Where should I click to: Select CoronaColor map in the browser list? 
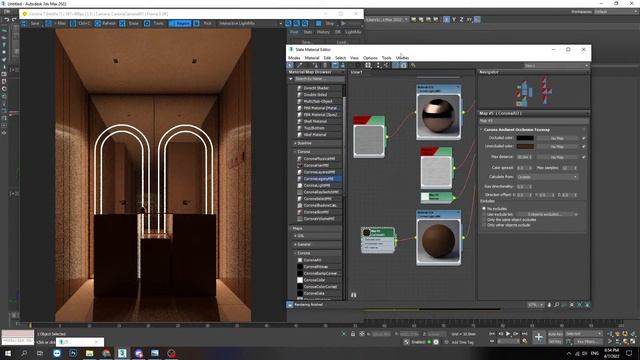click(315, 280)
